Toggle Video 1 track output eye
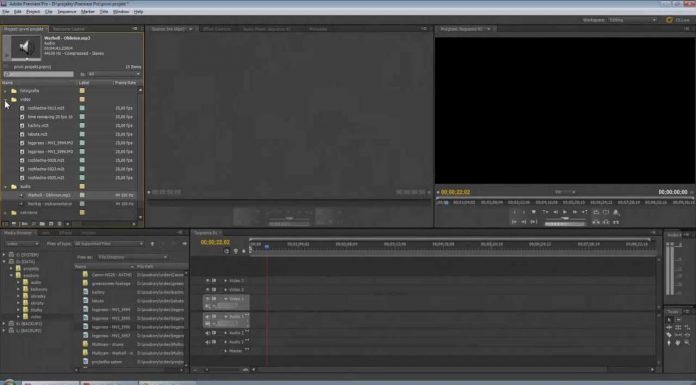The height and width of the screenshot is (385, 696). 208,298
